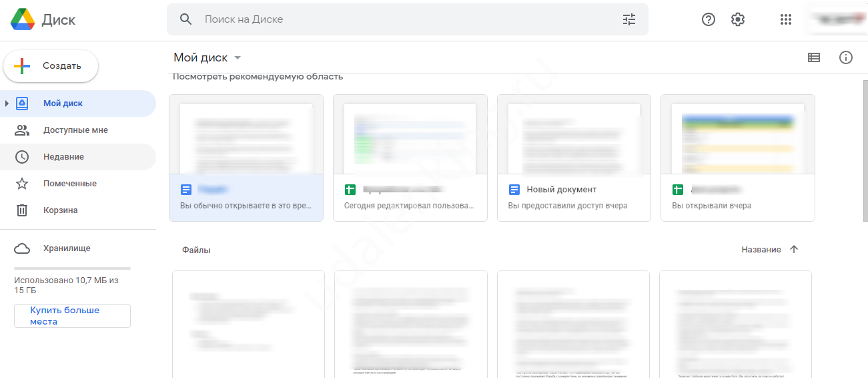Image resolution: width=868 pixels, height=378 pixels.
Task: Open the Settings gear icon
Action: coord(737,19)
